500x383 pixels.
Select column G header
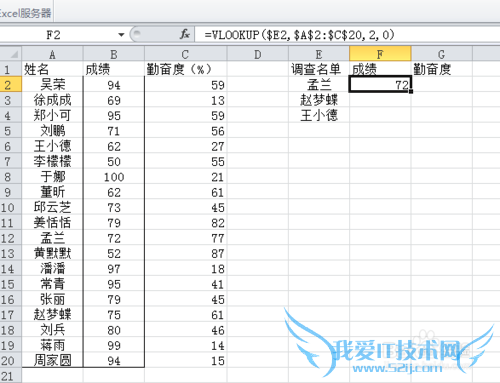click(442, 54)
